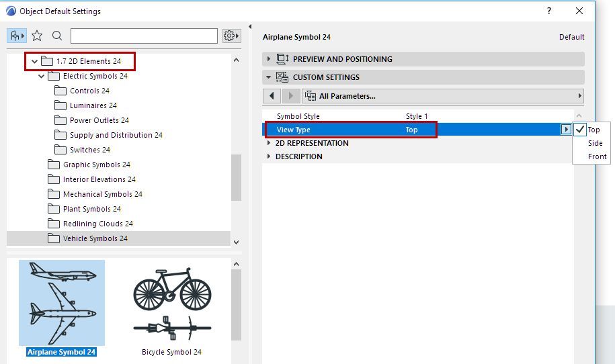615x364 pixels.
Task: Click the folder tree scroll up arrow
Action: (x=236, y=60)
